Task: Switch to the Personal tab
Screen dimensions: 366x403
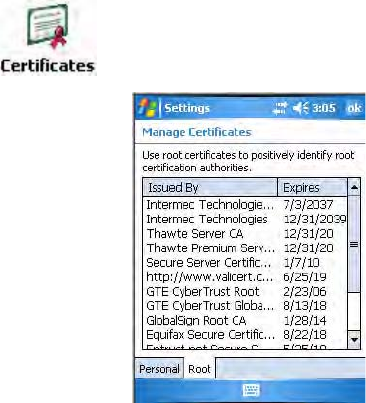Action: coord(159,369)
